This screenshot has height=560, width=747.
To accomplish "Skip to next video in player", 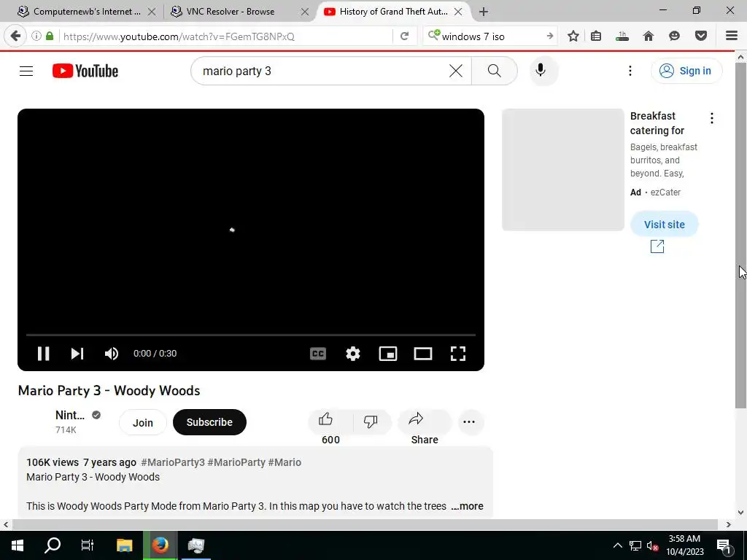I will click(77, 354).
